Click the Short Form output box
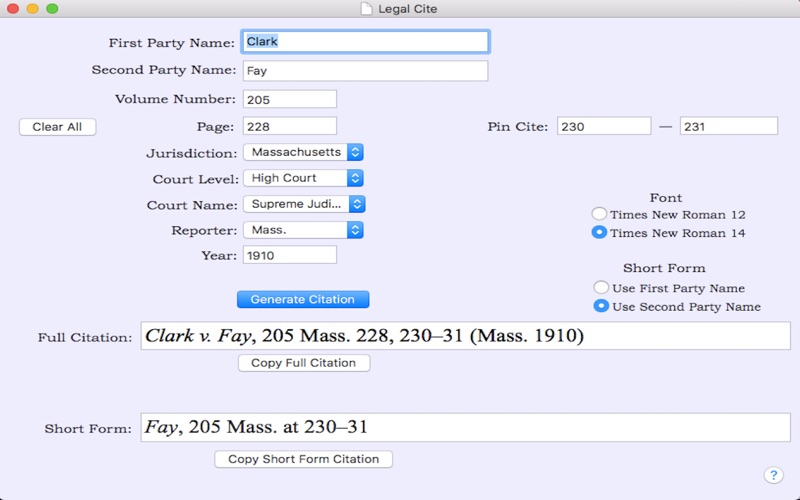Screen dimensions: 800x500 click(465, 428)
